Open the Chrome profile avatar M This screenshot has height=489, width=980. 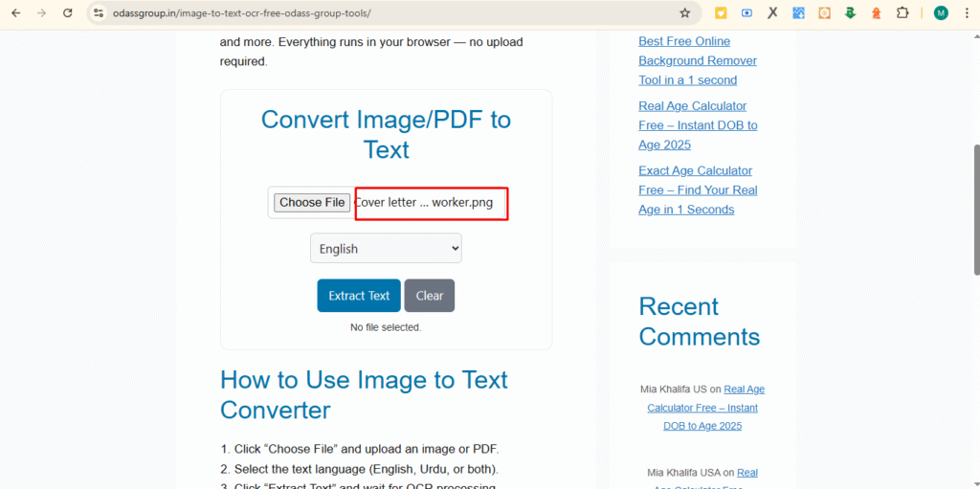[941, 13]
